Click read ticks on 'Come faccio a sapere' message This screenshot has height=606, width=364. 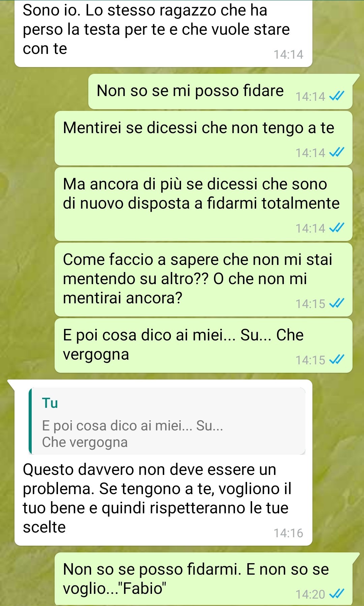pos(337,304)
